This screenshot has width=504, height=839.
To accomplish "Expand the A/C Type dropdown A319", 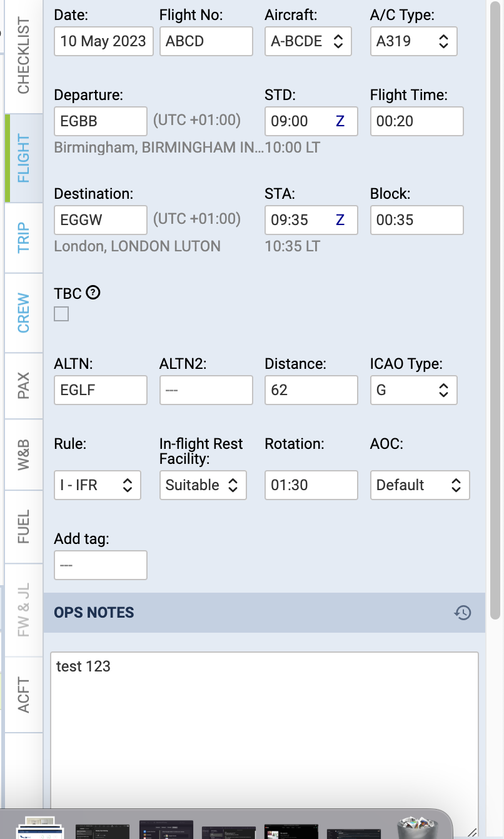I will (413, 42).
